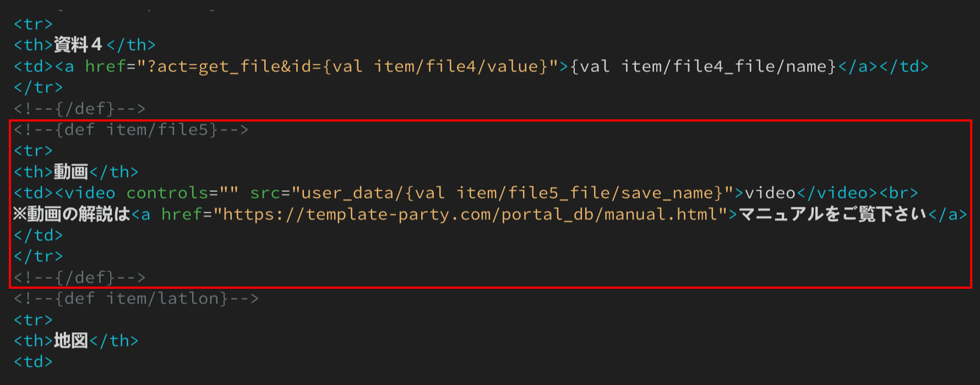Image resolution: width=980 pixels, height=385 pixels.
Task: Click the closing /def comment below /tr
Action: pyautogui.click(x=80, y=277)
